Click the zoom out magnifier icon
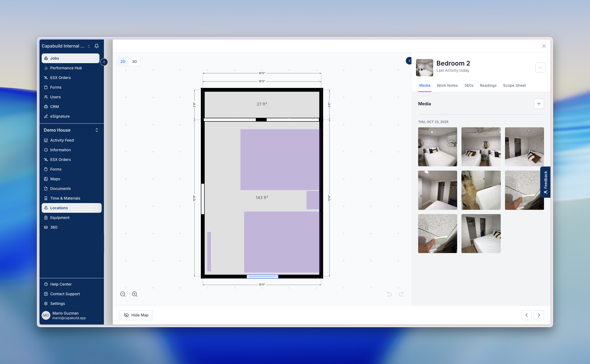This screenshot has height=364, width=590. (x=123, y=294)
